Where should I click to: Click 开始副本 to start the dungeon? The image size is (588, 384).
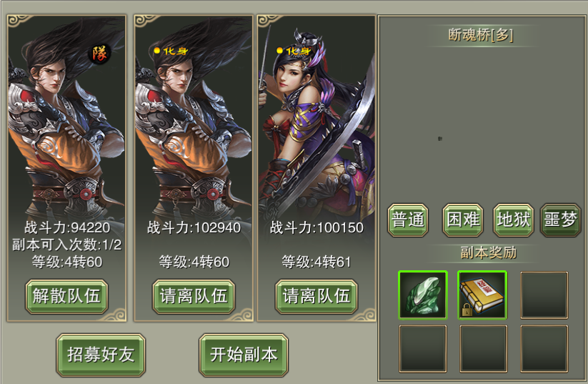(244, 355)
